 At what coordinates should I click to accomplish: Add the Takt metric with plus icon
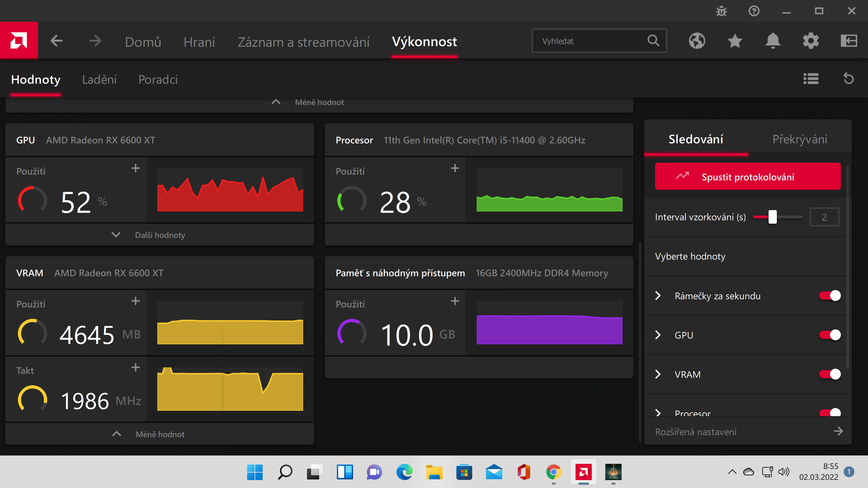click(x=135, y=367)
